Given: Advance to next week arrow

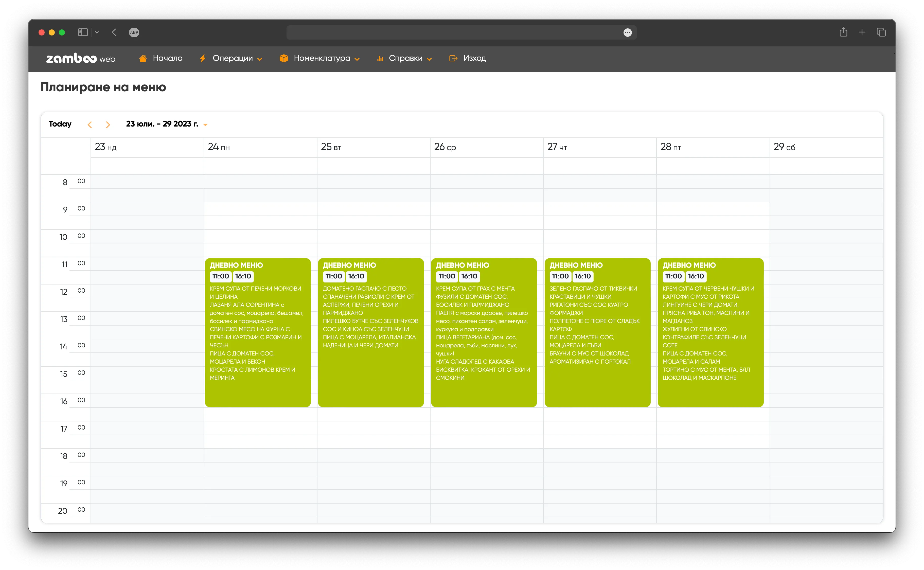Looking at the screenshot, I should point(108,125).
